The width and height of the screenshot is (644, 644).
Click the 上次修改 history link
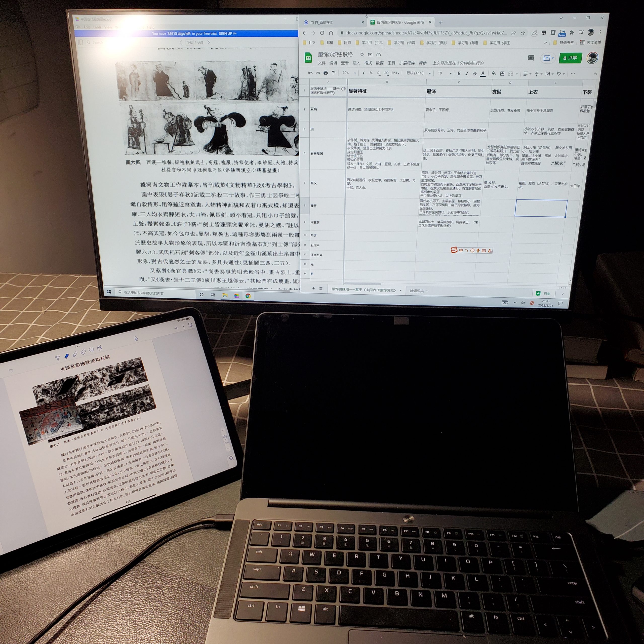458,63
